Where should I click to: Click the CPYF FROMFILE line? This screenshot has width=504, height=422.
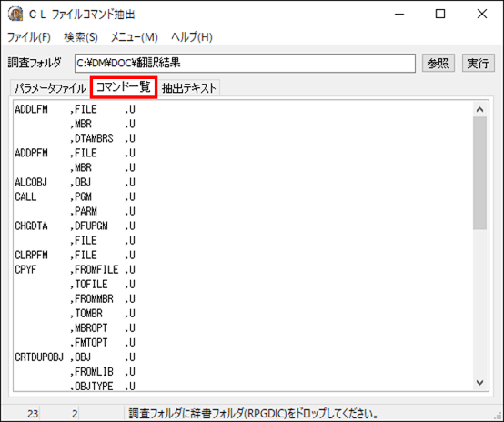[75, 269]
